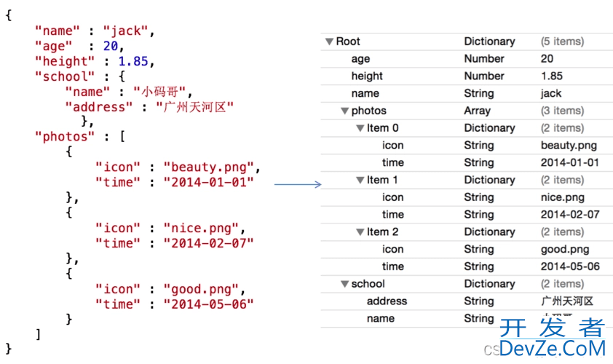Screen dimensions: 613x364
Task: Click 2014-01-01 value in the table
Action: click(x=569, y=162)
